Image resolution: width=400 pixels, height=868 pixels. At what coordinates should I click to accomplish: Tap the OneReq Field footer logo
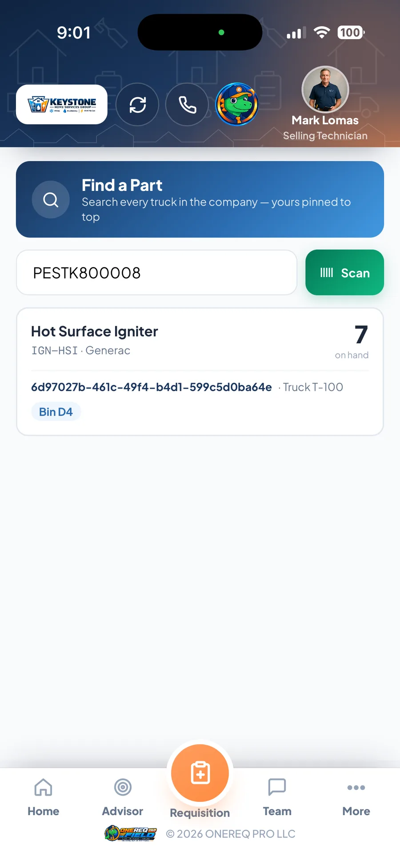coord(131,833)
